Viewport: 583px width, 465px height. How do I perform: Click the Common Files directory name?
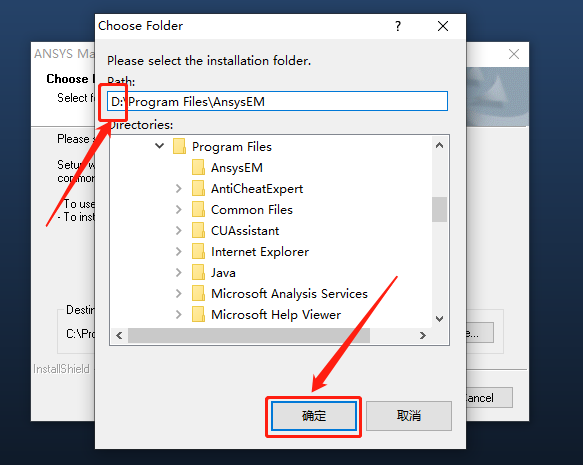click(x=252, y=210)
